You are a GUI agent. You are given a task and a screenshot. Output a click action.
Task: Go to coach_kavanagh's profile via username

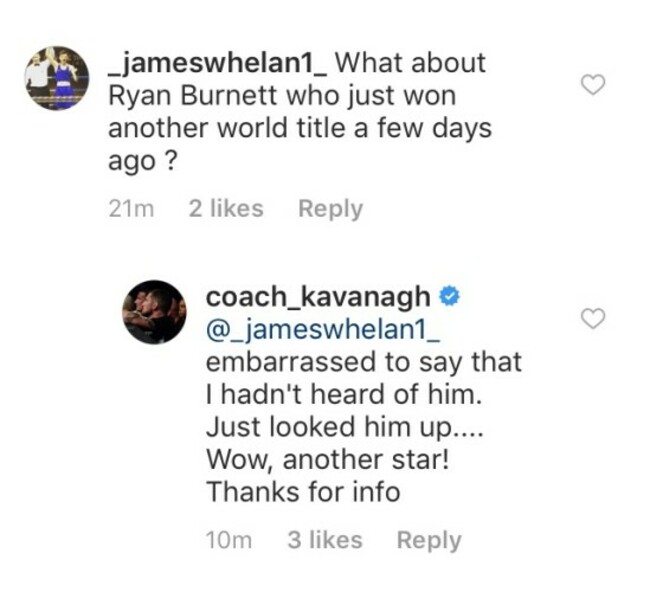[x=318, y=296]
